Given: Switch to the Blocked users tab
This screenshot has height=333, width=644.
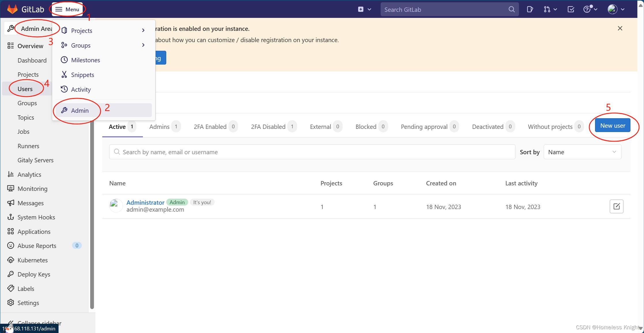Looking at the screenshot, I should 366,127.
